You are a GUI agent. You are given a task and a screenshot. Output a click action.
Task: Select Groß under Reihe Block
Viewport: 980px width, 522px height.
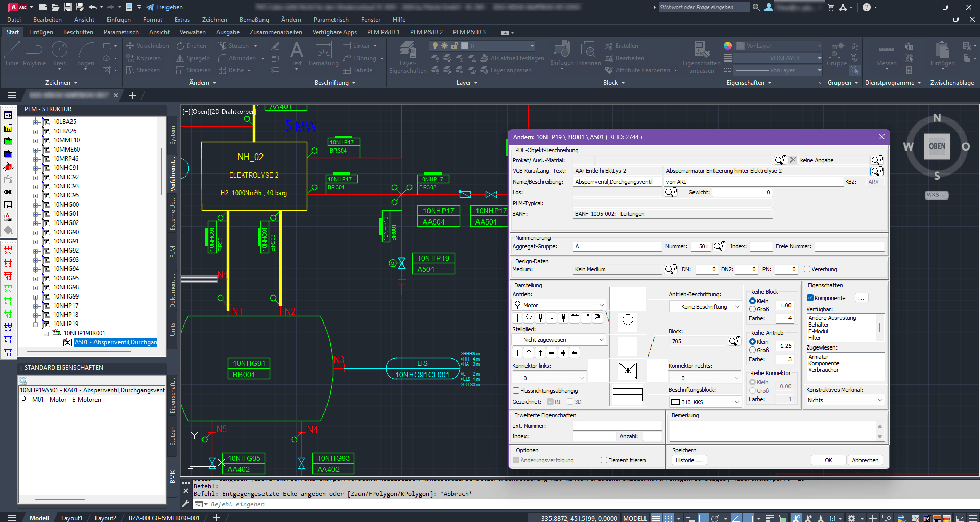tap(752, 309)
